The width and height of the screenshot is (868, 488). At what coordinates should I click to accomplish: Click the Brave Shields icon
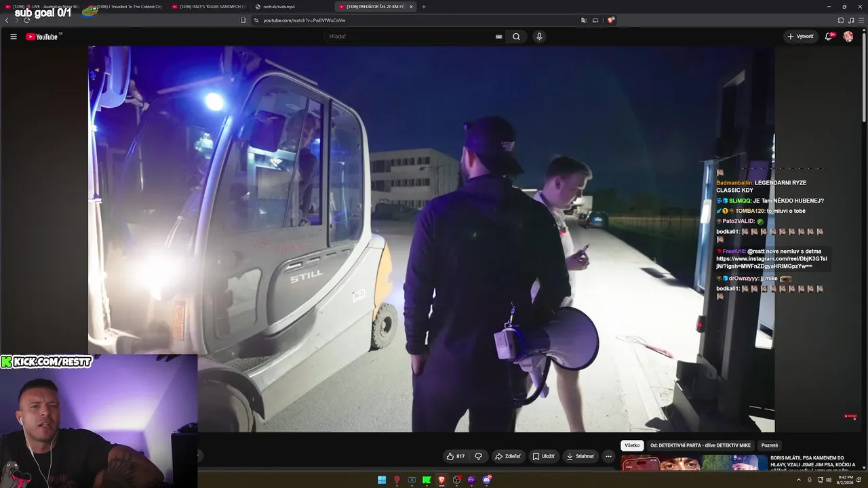[x=610, y=20]
